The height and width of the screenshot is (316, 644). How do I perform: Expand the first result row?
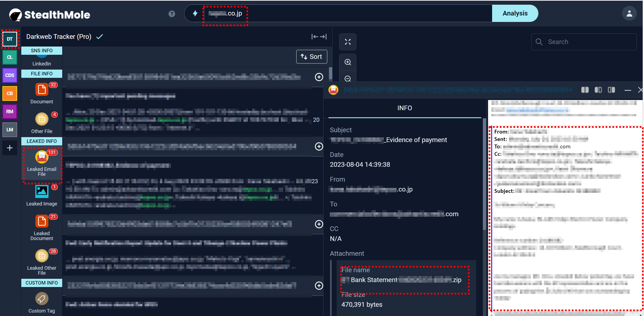(x=319, y=77)
